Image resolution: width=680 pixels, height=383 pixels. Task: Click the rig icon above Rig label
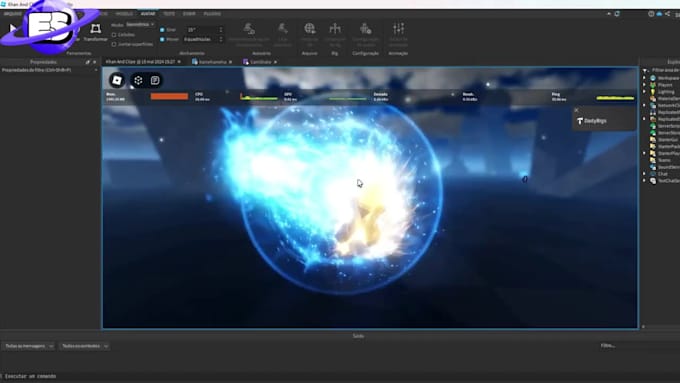pyautogui.click(x=335, y=29)
